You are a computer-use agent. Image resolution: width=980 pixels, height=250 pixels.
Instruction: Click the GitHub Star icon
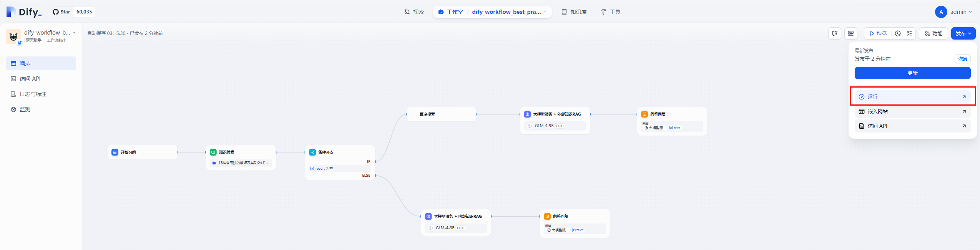point(56,12)
